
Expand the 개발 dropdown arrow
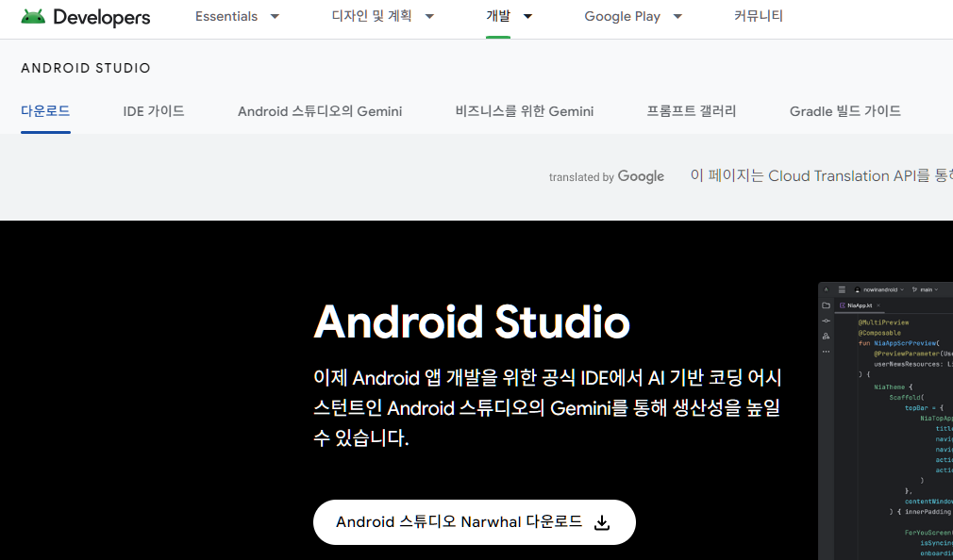[527, 16]
